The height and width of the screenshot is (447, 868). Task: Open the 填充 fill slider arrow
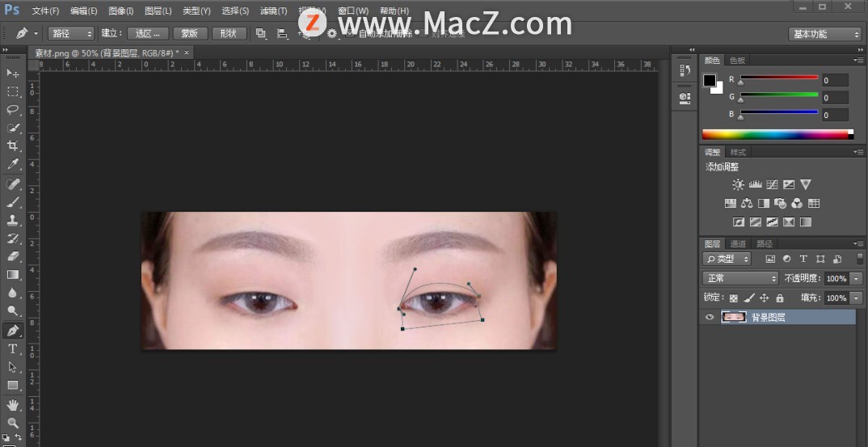(857, 298)
